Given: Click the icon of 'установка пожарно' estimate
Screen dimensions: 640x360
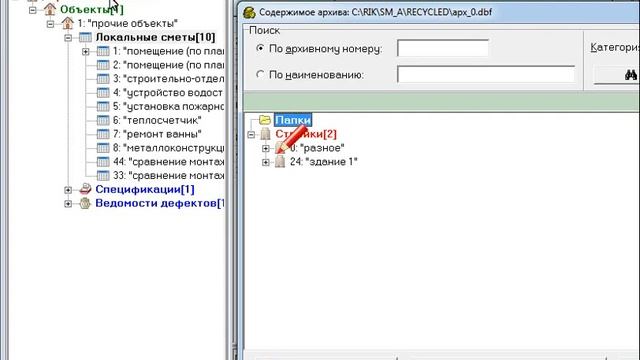Looking at the screenshot, I should (x=103, y=107).
